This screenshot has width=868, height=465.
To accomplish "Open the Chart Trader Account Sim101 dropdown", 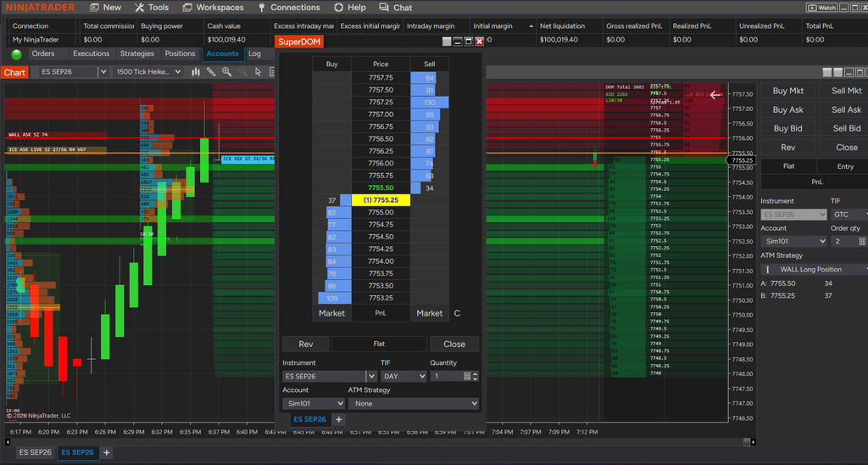I will [x=793, y=242].
